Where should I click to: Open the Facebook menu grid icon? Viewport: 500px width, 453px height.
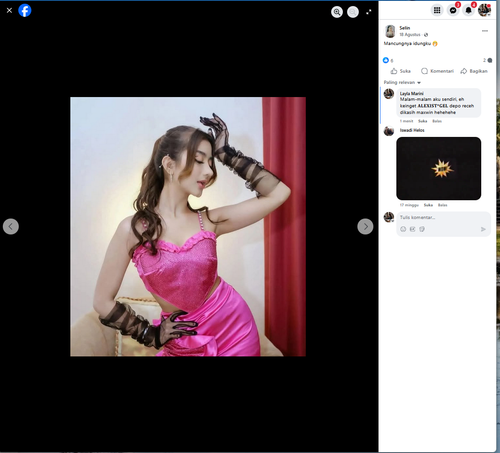click(x=437, y=10)
